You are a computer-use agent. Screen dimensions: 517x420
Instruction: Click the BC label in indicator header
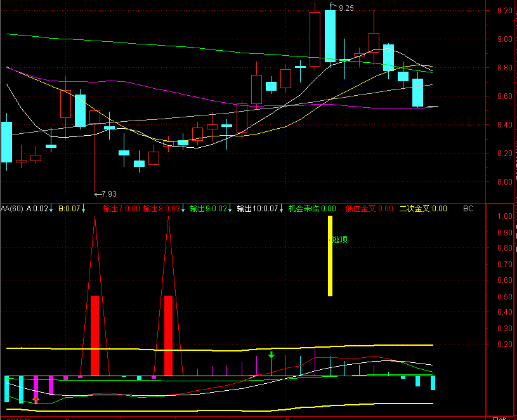click(468, 208)
